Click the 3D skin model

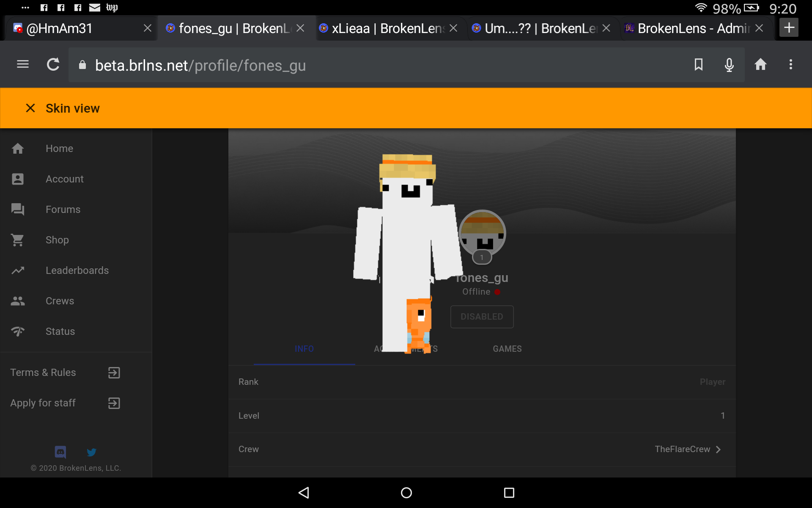click(407, 254)
